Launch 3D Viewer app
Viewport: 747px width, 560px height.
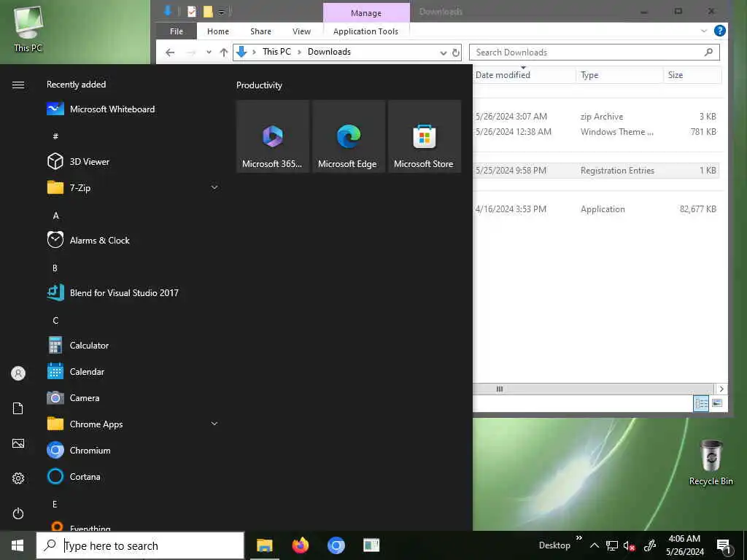pos(79,161)
